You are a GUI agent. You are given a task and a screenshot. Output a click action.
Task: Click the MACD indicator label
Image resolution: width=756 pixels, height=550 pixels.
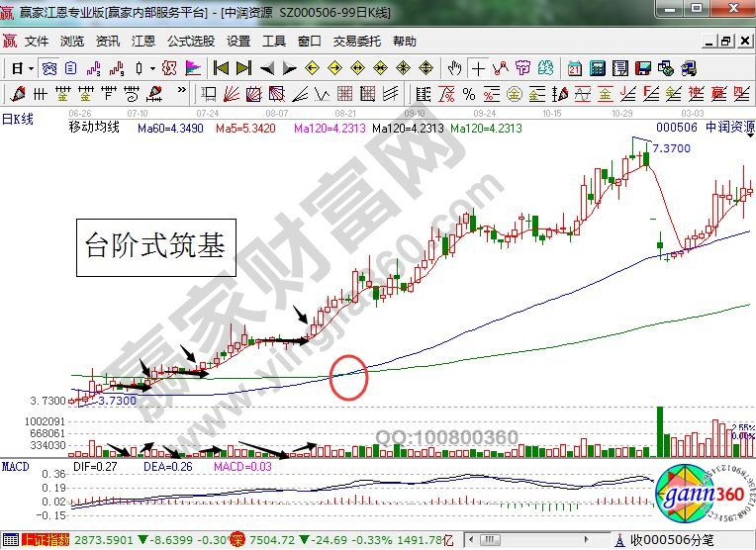15,465
